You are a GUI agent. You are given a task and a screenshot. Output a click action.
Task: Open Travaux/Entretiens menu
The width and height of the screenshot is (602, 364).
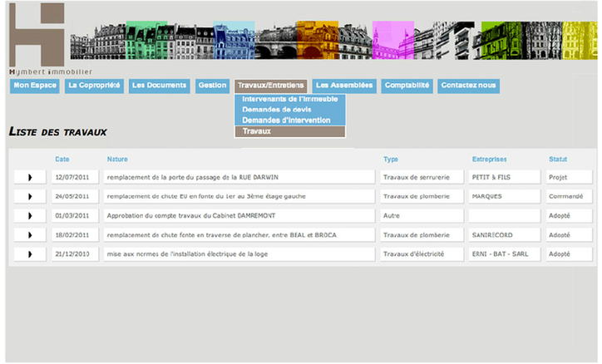coord(271,86)
